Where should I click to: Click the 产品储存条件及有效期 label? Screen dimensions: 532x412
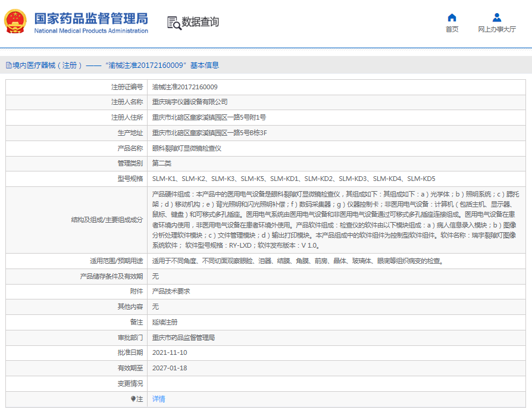click(111, 276)
